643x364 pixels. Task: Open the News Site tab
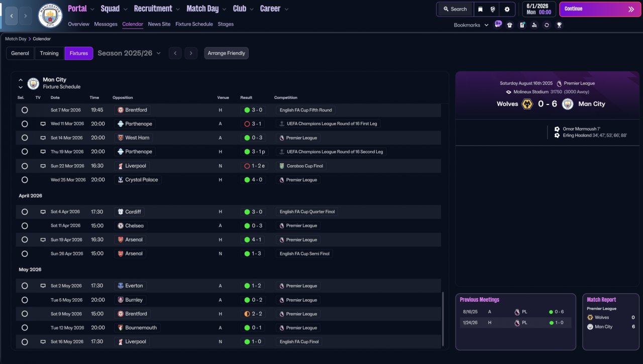pyautogui.click(x=159, y=24)
